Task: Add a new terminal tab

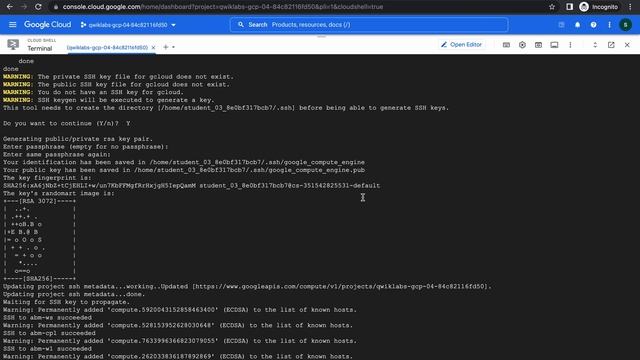Action: click(165, 47)
